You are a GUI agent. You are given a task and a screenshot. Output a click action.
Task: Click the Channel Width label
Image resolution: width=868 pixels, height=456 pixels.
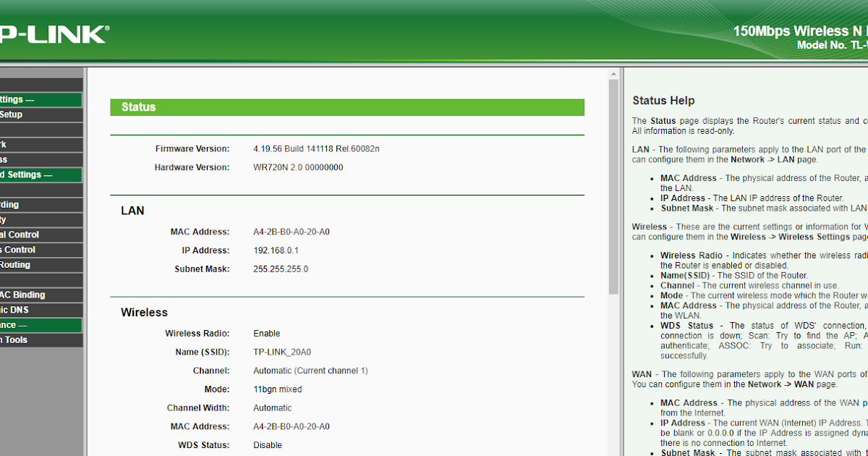click(198, 408)
